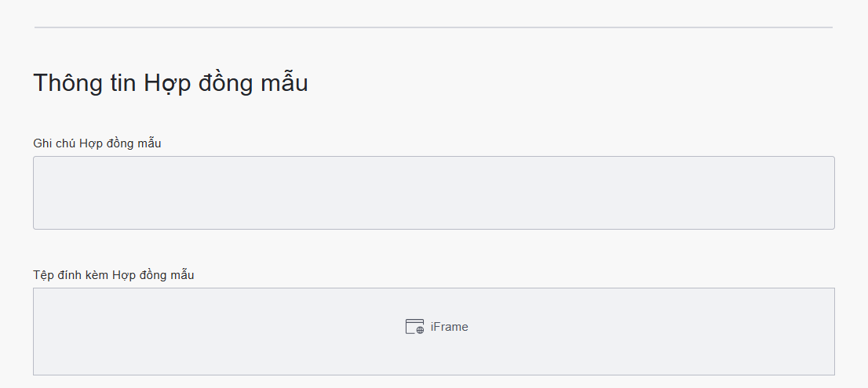Click the iFrame text label

click(449, 327)
